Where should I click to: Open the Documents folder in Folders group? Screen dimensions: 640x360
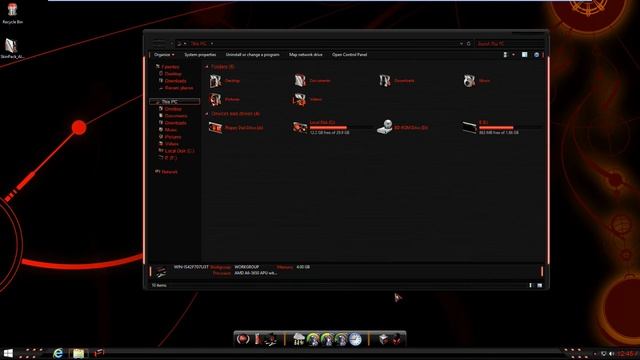(x=300, y=80)
